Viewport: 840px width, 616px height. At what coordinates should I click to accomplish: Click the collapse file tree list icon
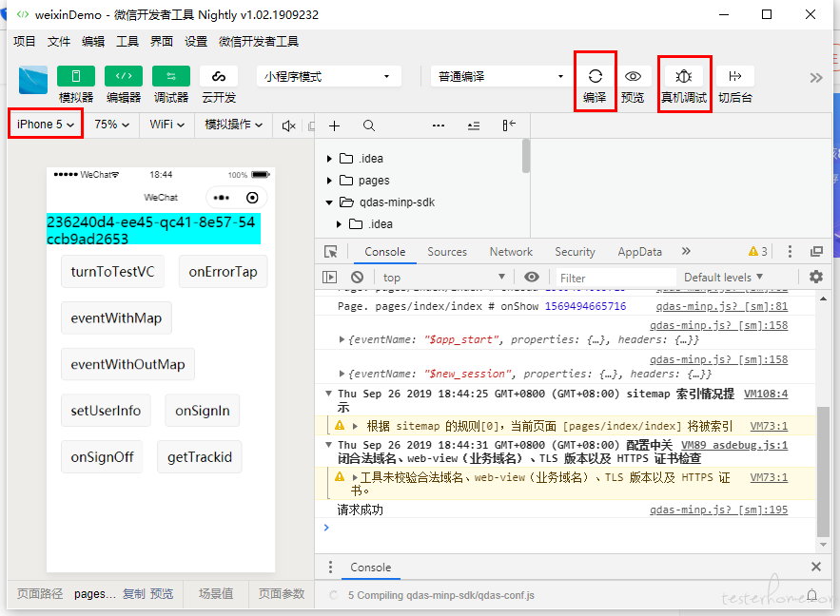tap(474, 125)
